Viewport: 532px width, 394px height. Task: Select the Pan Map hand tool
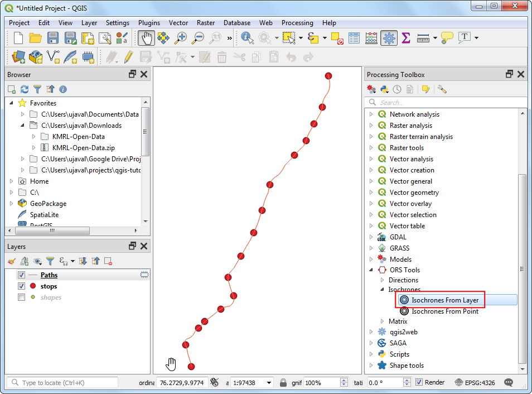click(x=146, y=38)
